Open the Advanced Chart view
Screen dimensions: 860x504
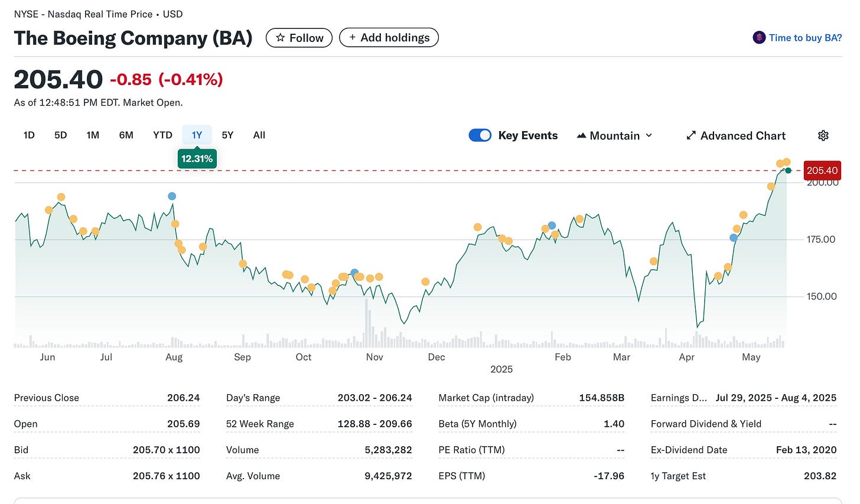point(736,136)
